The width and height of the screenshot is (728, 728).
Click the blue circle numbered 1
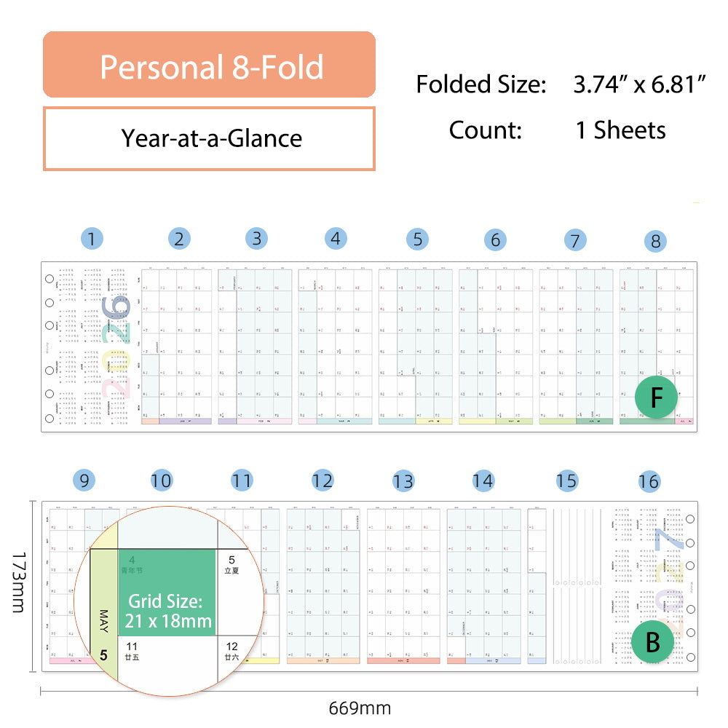click(92, 238)
